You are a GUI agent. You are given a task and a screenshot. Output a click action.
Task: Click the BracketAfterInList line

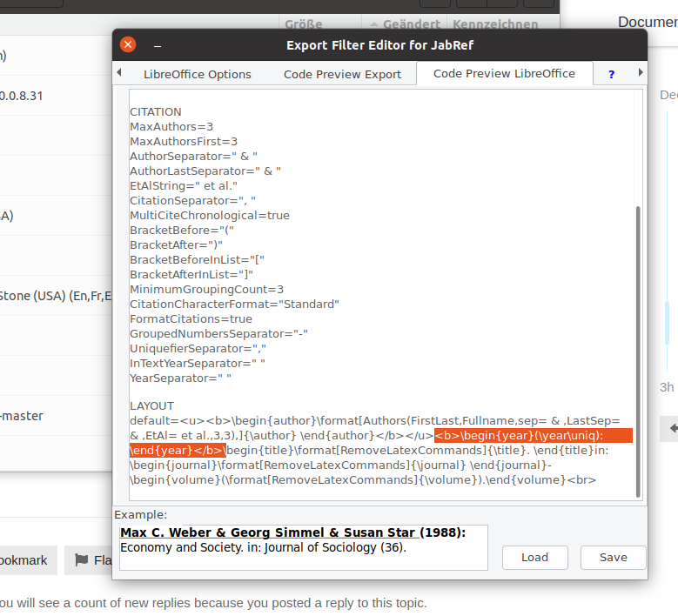pyautogui.click(x=191, y=274)
